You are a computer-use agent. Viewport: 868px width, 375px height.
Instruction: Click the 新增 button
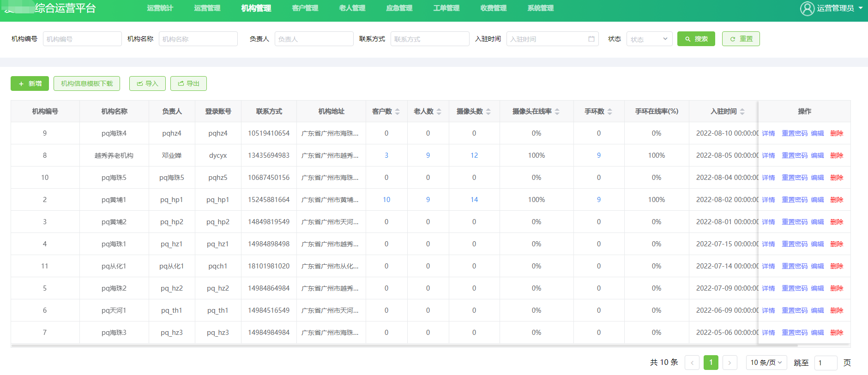[30, 83]
